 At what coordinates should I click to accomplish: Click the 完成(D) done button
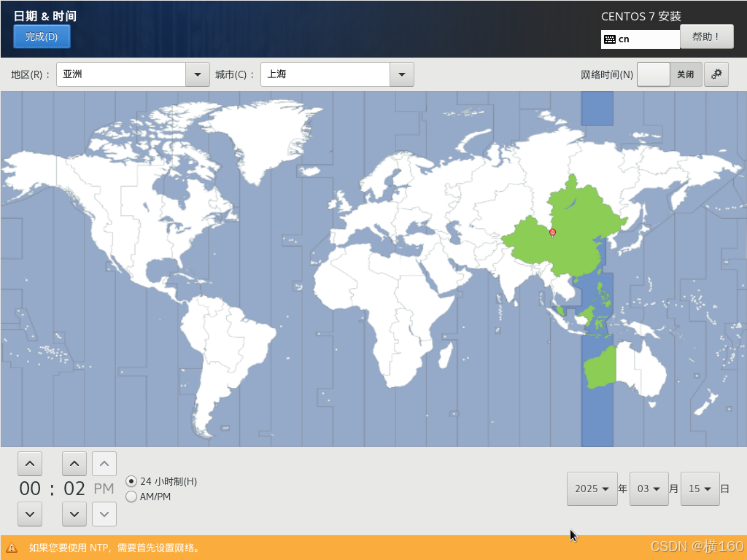(42, 36)
